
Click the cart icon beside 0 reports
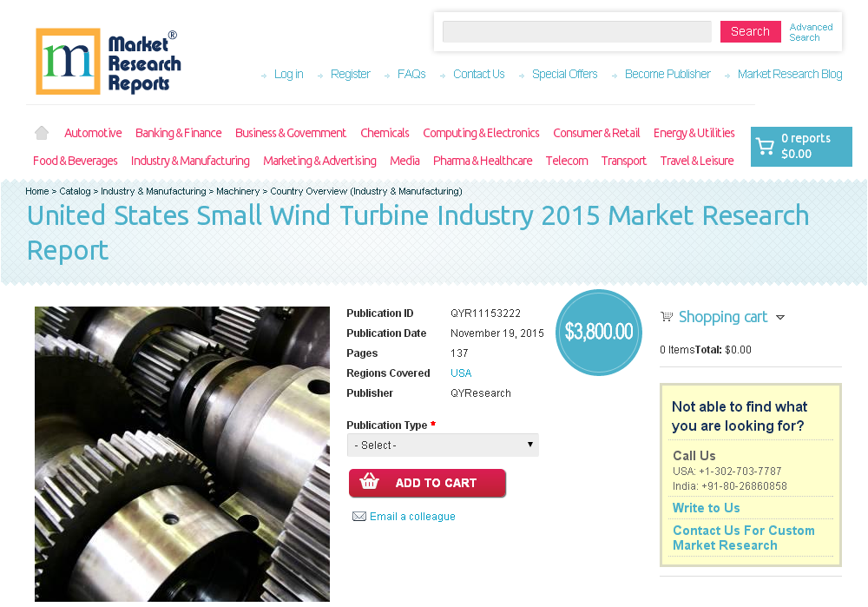click(765, 146)
